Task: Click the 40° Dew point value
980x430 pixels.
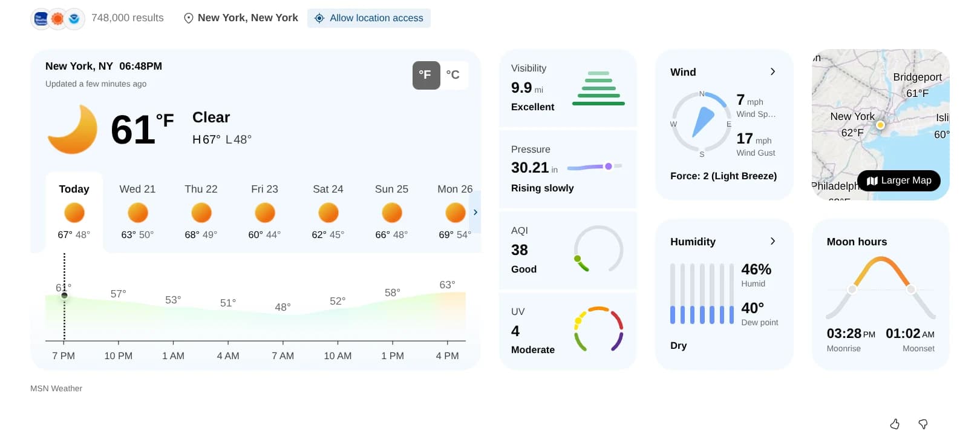Action: (x=753, y=308)
